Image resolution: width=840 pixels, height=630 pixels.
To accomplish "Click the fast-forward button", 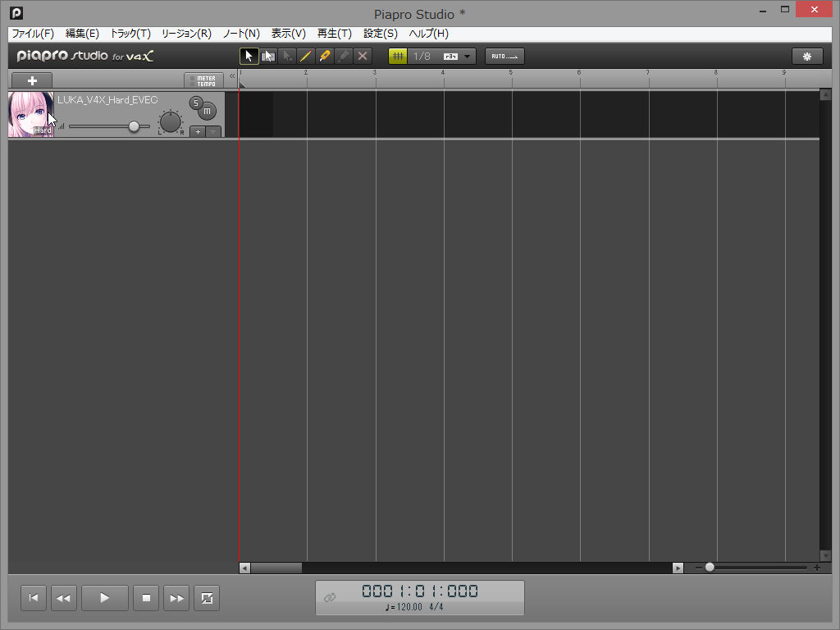I will coord(176,598).
